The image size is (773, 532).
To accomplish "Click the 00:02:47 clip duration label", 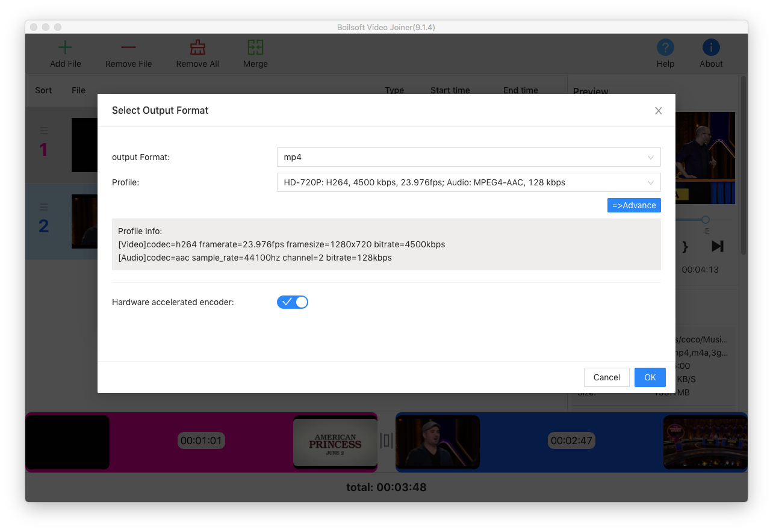I will 571,441.
